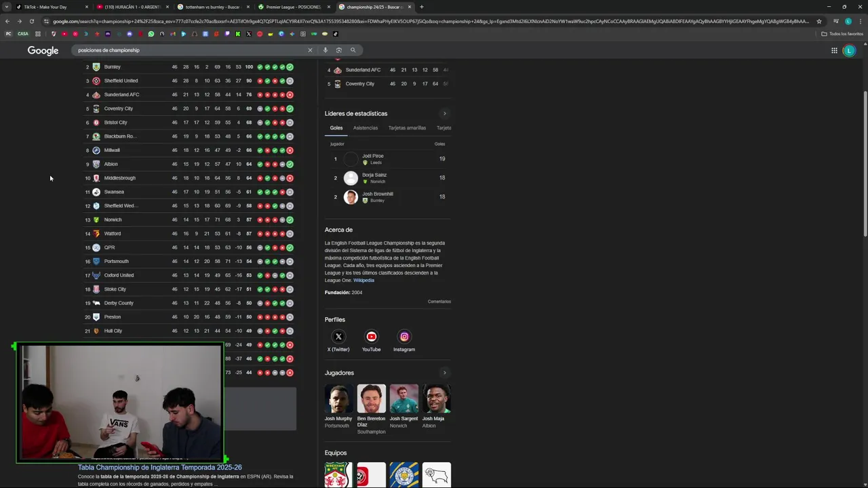Close the championship 24/25 tab
Screen dimensions: 868x488
coord(410,7)
